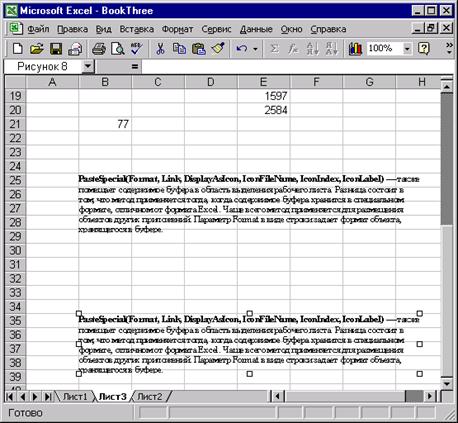
Task: Cut the selection with the scissors icon
Action: (160, 49)
